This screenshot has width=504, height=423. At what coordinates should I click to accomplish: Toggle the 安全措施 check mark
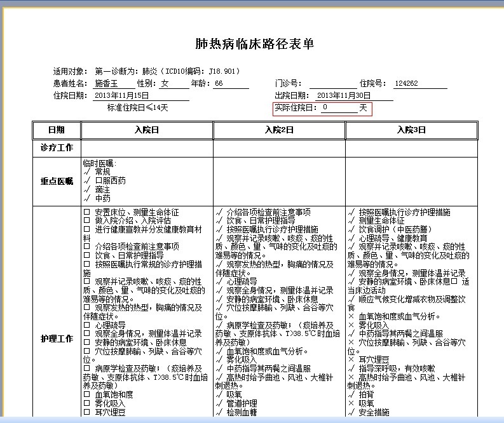coord(351,412)
